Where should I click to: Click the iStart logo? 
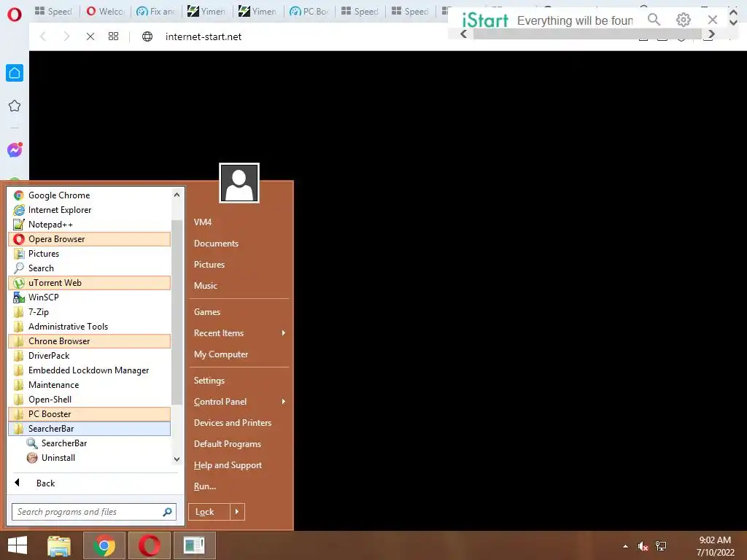click(x=485, y=20)
